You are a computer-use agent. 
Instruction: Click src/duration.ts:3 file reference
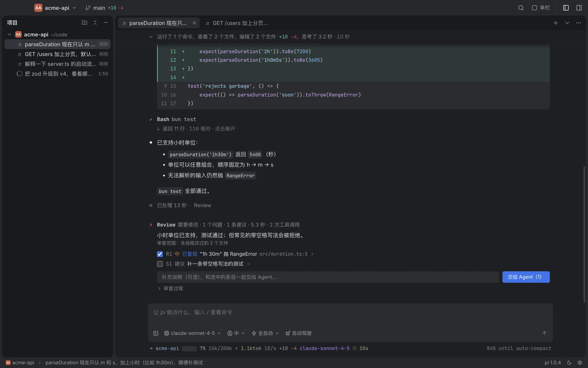click(x=283, y=254)
